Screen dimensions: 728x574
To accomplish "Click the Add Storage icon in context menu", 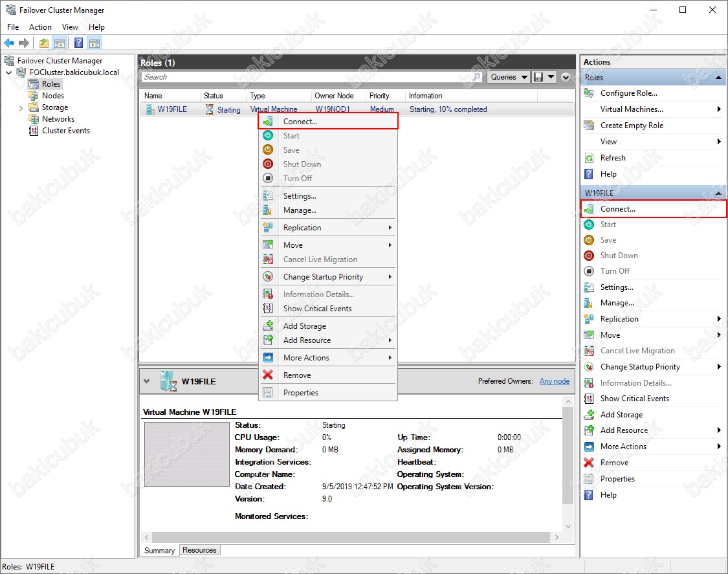I will (268, 326).
